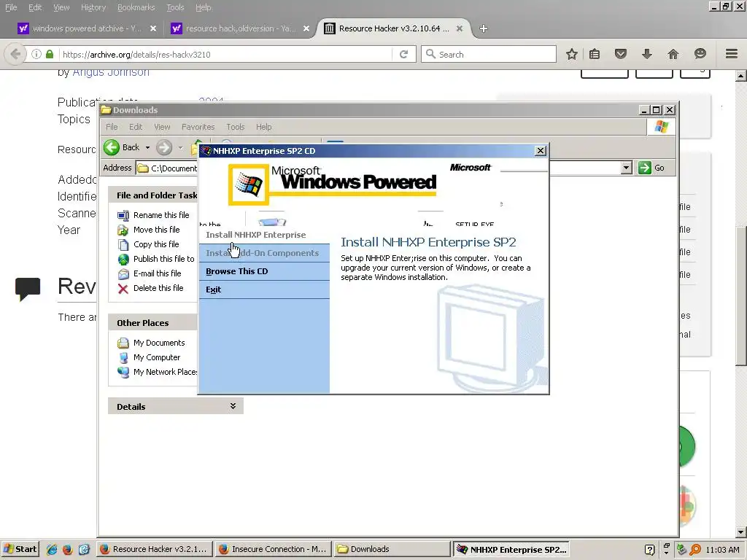Screen dimensions: 747x560
Task: Expand the Details panel chevron
Action: point(233,406)
